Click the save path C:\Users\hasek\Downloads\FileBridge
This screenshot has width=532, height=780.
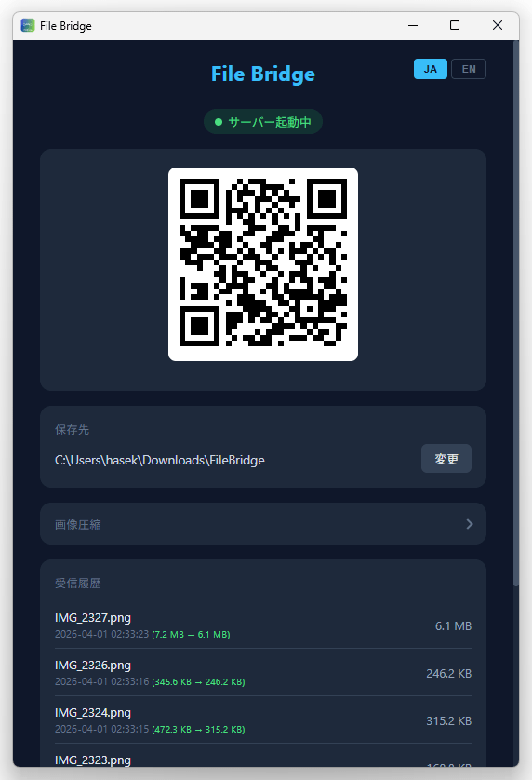click(160, 460)
